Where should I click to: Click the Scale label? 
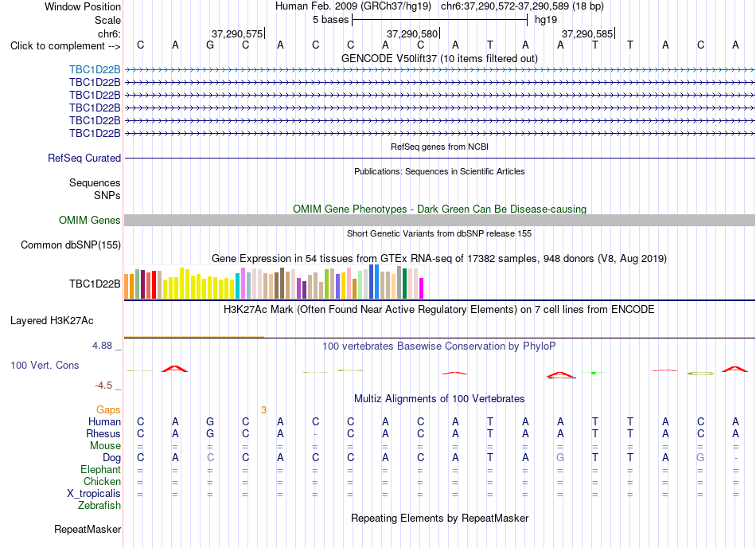coord(107,20)
